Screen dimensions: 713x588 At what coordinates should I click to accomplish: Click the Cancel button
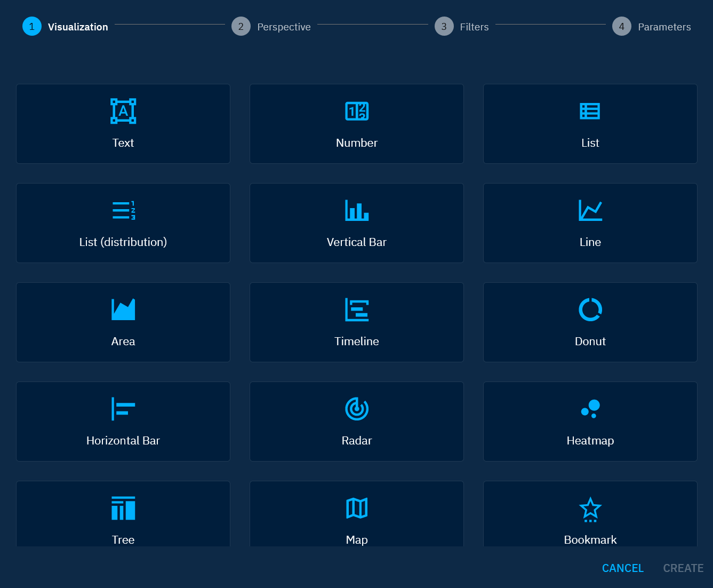tap(622, 568)
